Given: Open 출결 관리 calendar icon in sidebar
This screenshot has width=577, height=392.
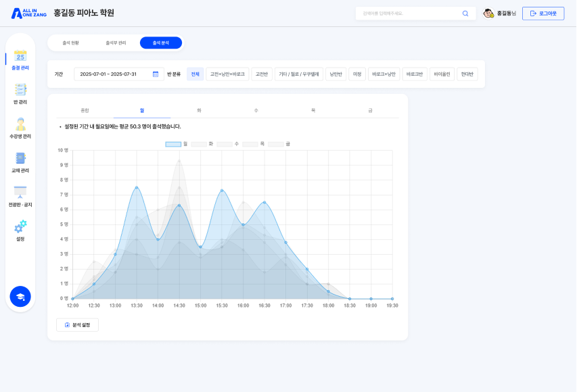Looking at the screenshot, I should pos(20,56).
